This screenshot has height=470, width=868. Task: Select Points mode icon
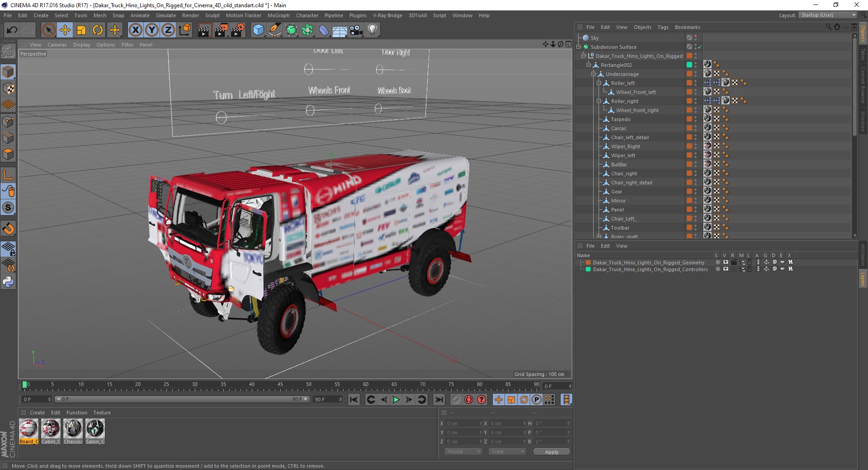tap(8, 121)
